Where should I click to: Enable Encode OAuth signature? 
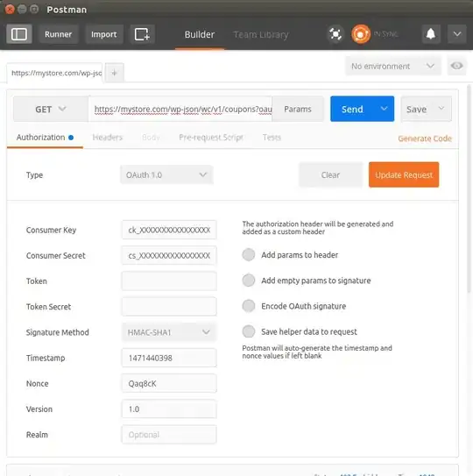[249, 306]
